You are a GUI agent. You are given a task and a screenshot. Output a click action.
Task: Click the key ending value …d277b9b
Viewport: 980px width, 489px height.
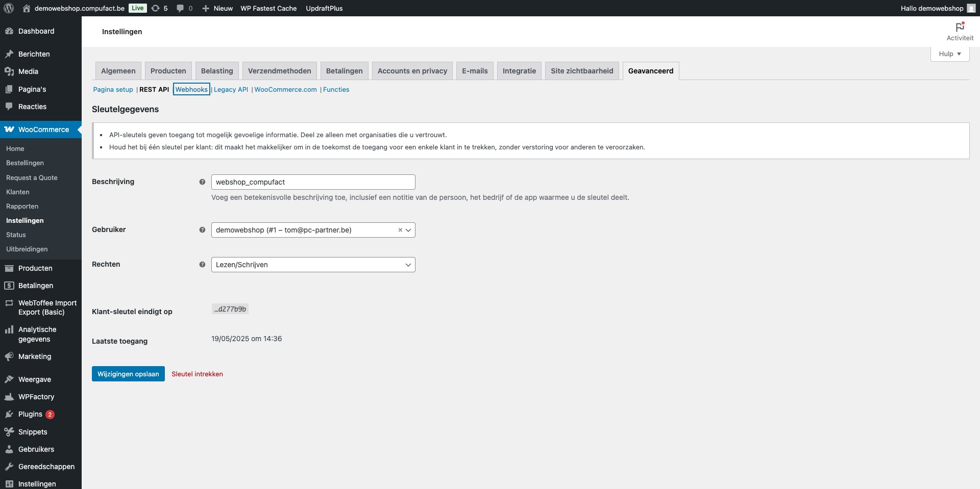(x=230, y=309)
